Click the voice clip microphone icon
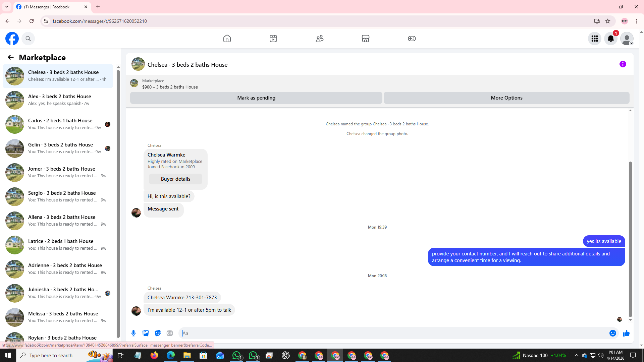This screenshot has height=362, width=644. (133, 333)
